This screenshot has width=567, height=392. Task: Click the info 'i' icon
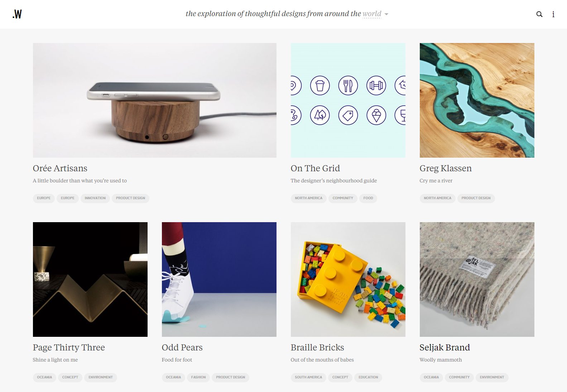[x=553, y=14]
